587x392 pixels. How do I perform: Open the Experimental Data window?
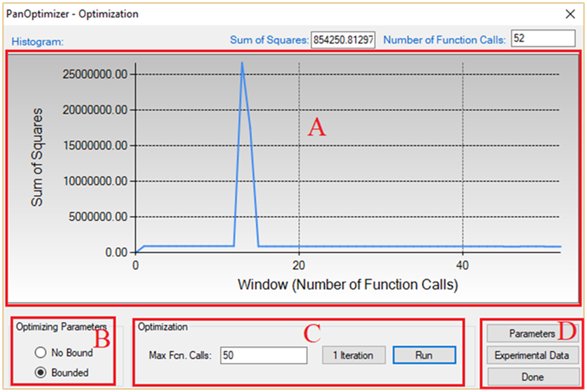tap(532, 355)
